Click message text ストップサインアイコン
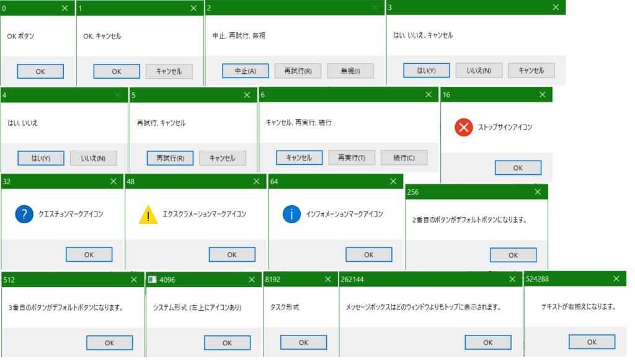Viewport: 635px width, 364px height. 505,127
